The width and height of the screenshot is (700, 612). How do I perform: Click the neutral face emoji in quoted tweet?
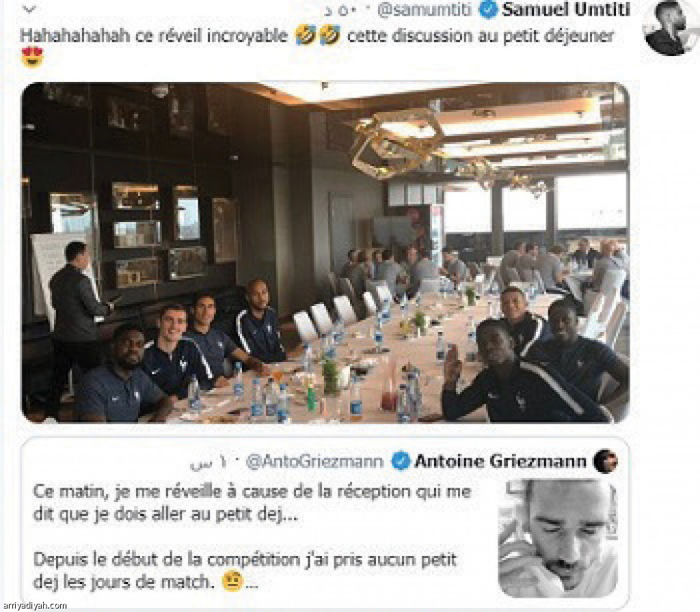[232, 581]
